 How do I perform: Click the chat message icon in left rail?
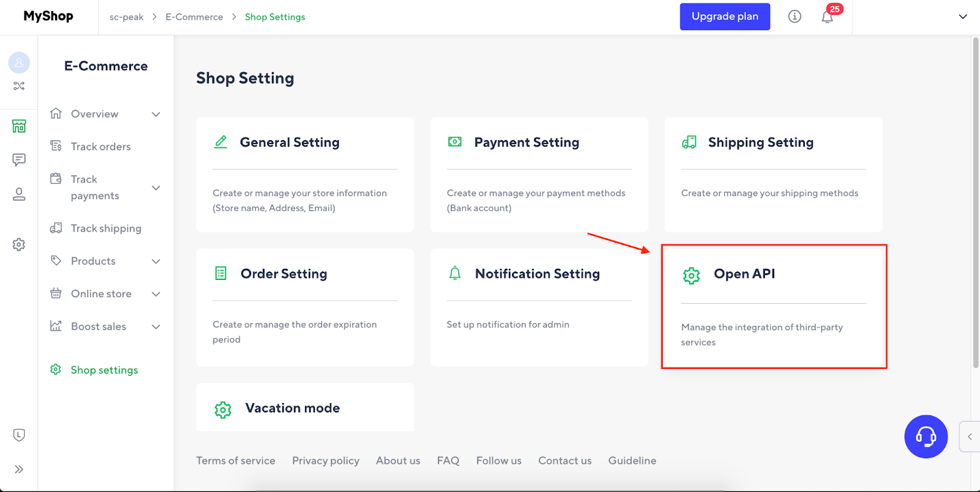pos(19,160)
